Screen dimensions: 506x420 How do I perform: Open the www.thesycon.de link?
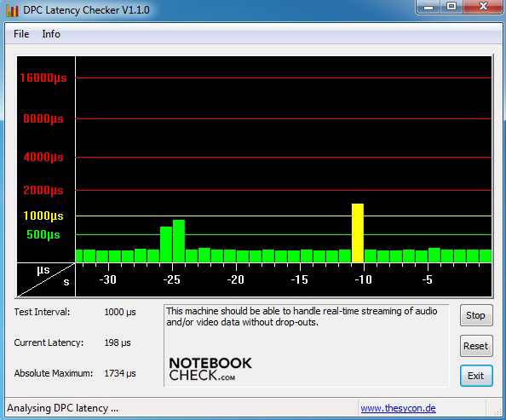398,408
